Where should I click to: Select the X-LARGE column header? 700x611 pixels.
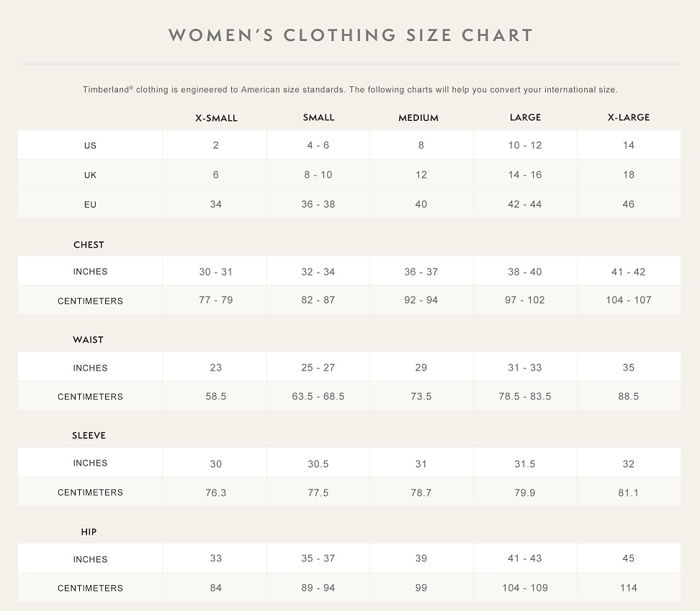coord(629,117)
